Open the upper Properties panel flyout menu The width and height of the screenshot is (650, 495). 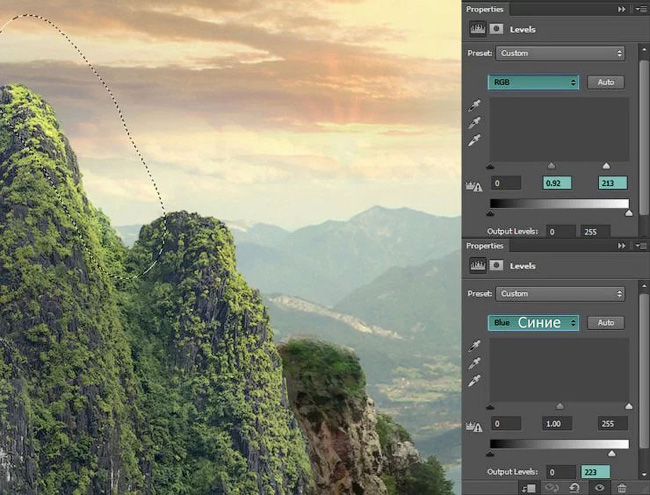click(641, 9)
